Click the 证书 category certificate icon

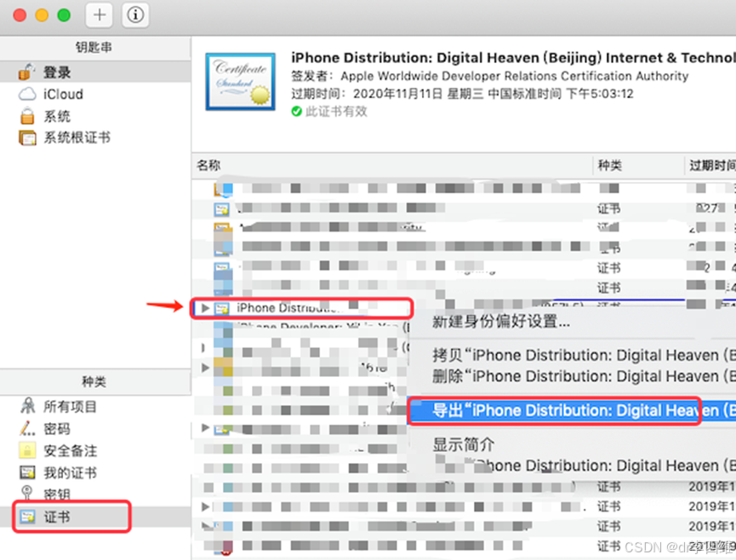pyautogui.click(x=27, y=517)
